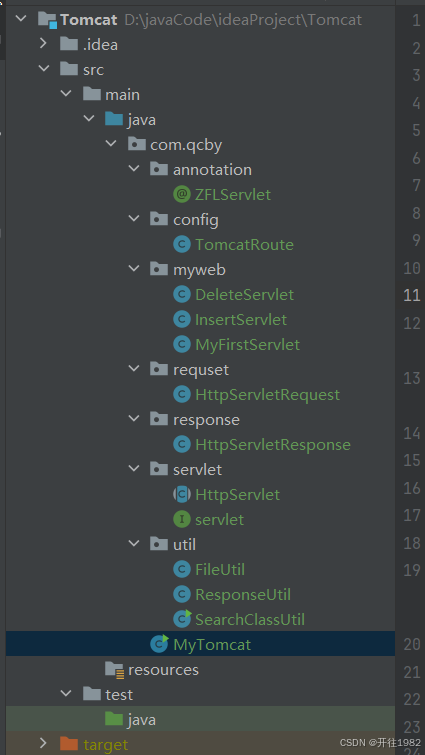Collapse the src folder
This screenshot has width=425, height=755.
(44, 69)
